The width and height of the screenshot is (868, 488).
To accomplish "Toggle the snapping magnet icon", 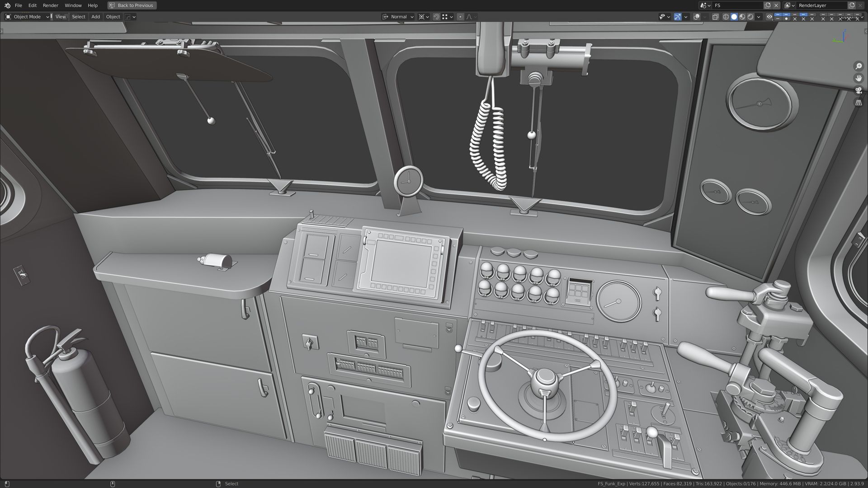I will [x=436, y=17].
